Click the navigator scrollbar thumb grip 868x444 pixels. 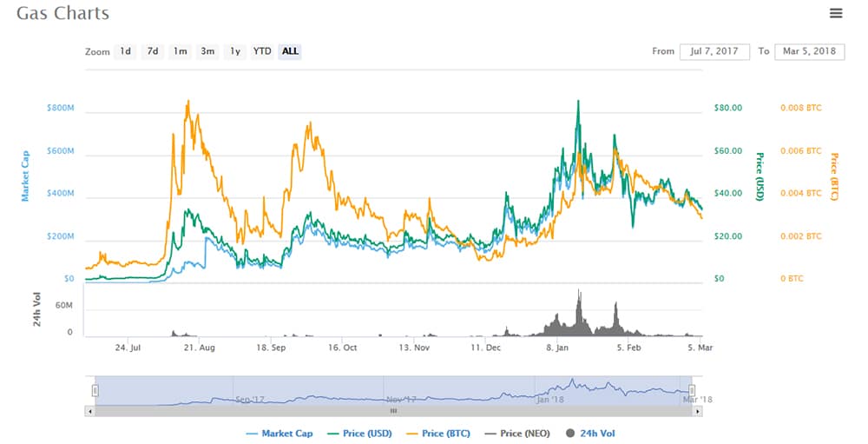393,411
